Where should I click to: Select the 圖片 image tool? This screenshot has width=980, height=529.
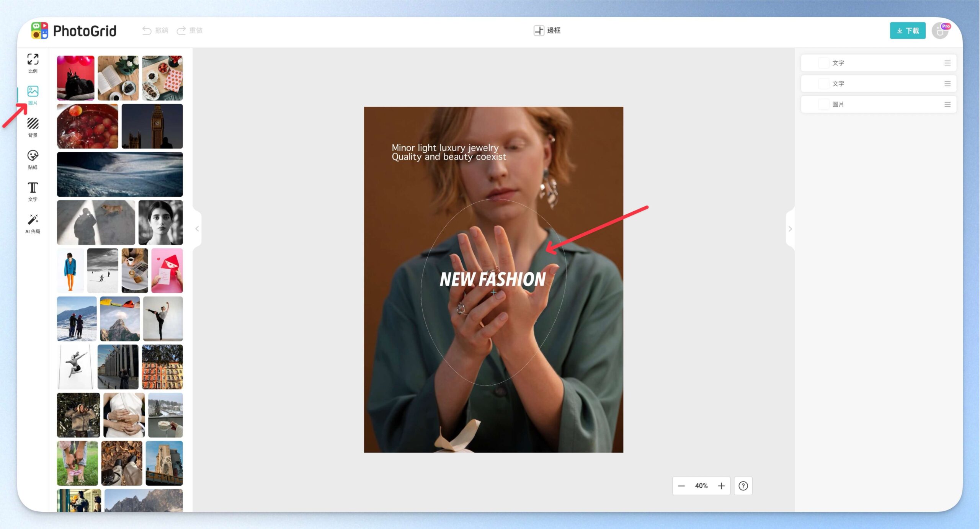[x=33, y=96]
